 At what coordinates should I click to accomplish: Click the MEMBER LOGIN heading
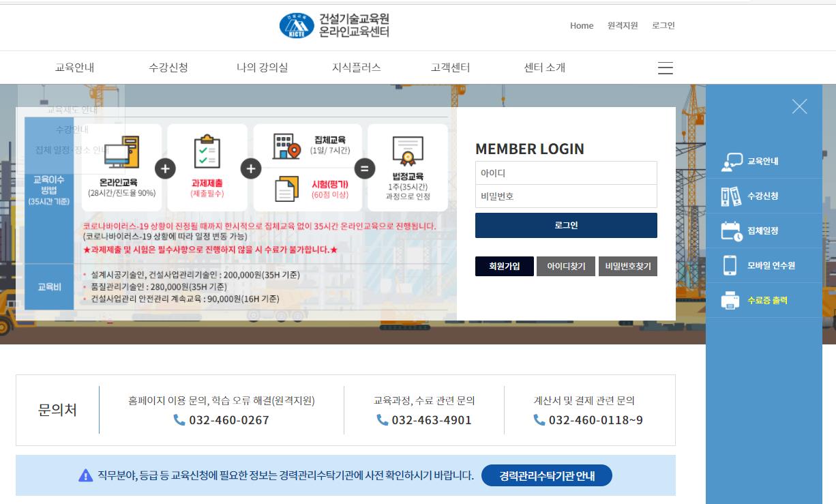point(530,149)
